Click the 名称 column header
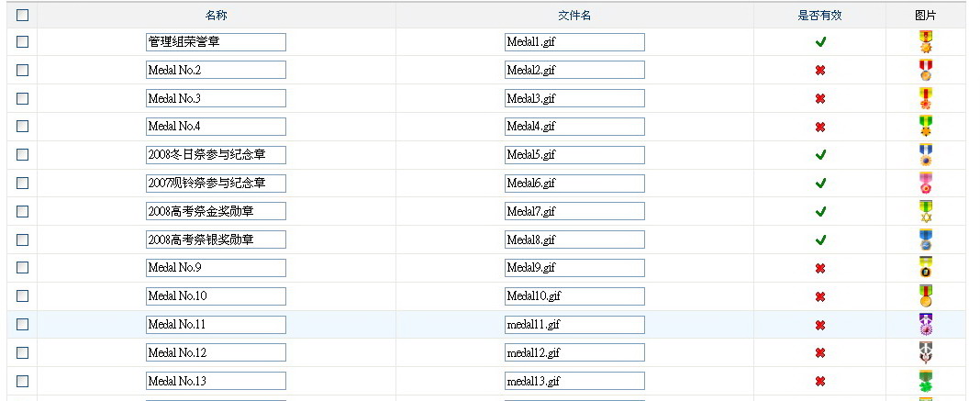This screenshot has width=980, height=401. click(216, 16)
